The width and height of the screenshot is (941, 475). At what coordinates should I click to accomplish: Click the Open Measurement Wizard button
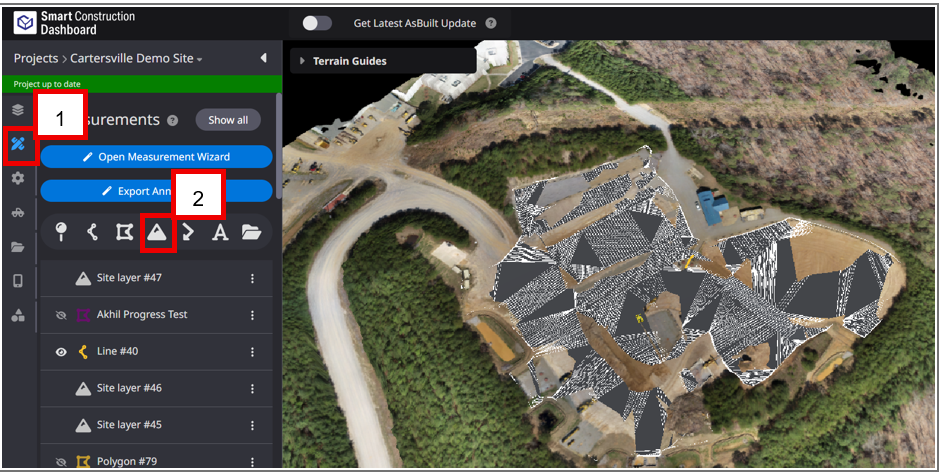pos(156,157)
